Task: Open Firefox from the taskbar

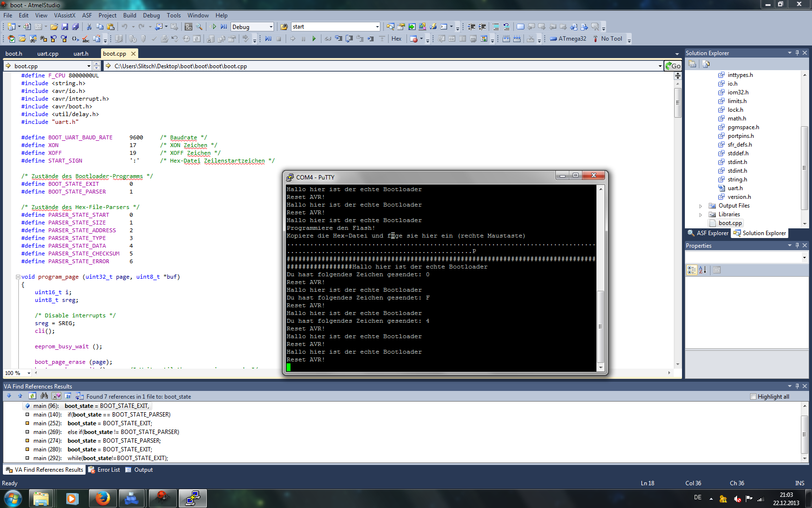Action: point(102,498)
